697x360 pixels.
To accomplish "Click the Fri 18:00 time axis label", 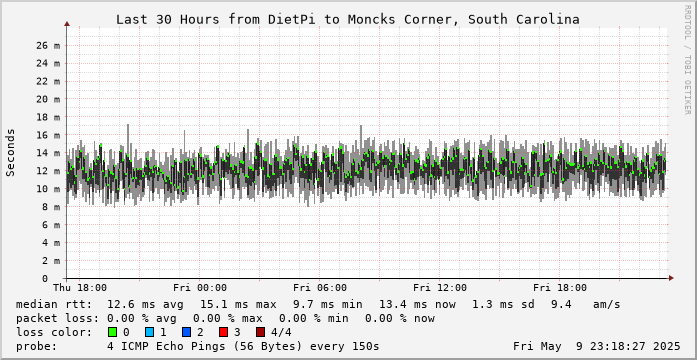I will coord(560,288).
